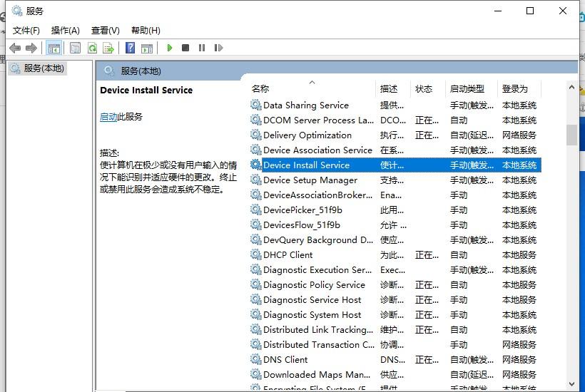Screen dimensions: 585x392
Task: Select DCOM Server Process Launcher row
Action: click(395, 120)
